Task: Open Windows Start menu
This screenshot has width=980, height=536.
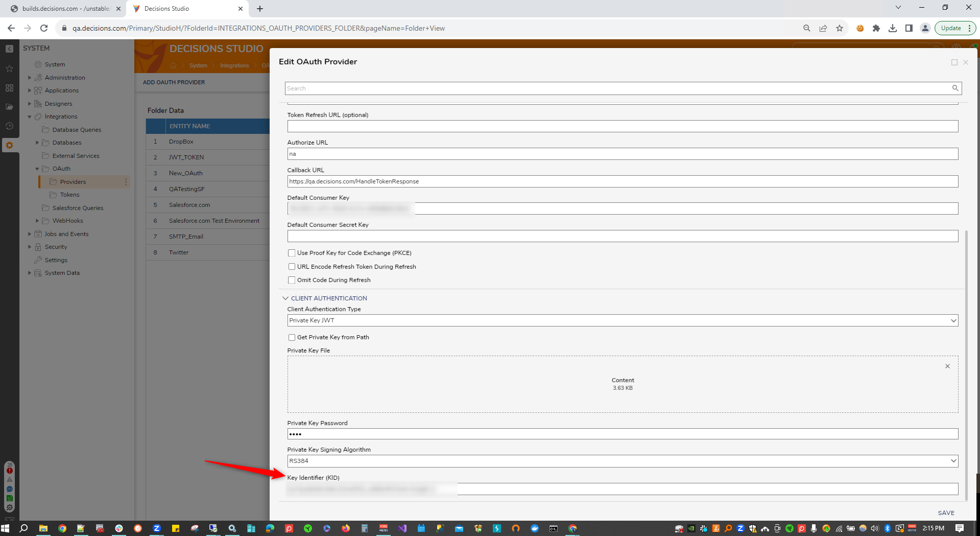Action: (6, 528)
